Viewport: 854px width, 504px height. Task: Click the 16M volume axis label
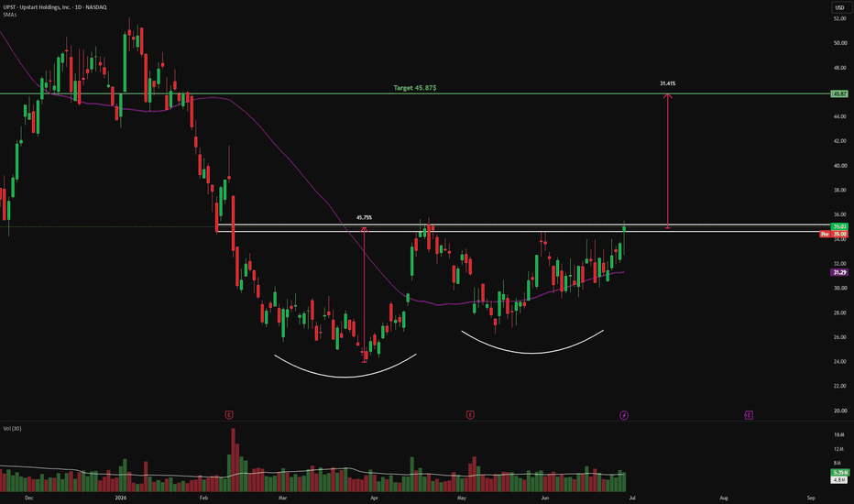point(838,434)
